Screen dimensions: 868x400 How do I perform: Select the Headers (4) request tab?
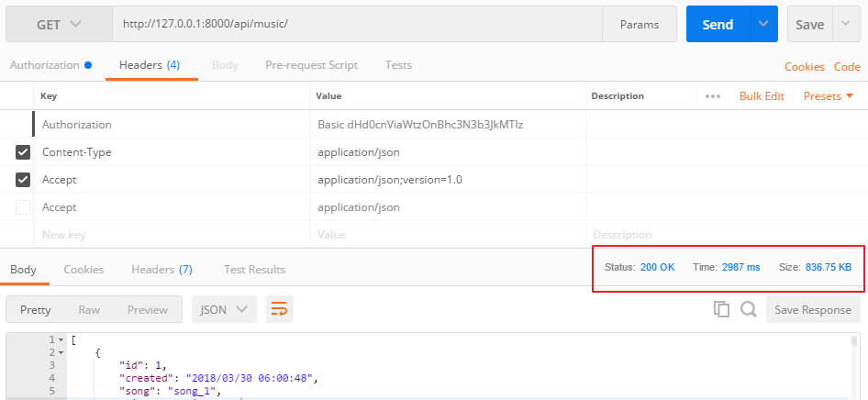pyautogui.click(x=150, y=65)
